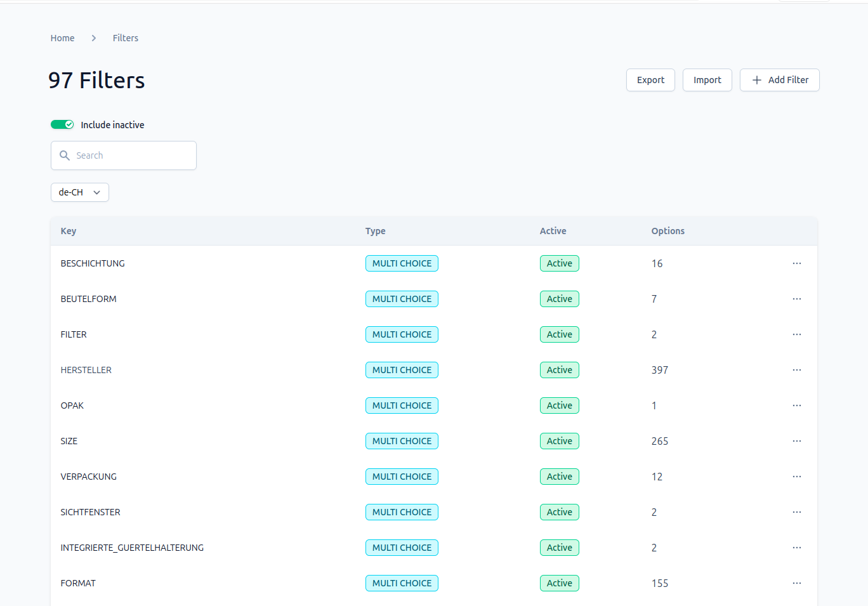Click the Filters breadcrumb link
This screenshot has width=868, height=606.
(126, 38)
